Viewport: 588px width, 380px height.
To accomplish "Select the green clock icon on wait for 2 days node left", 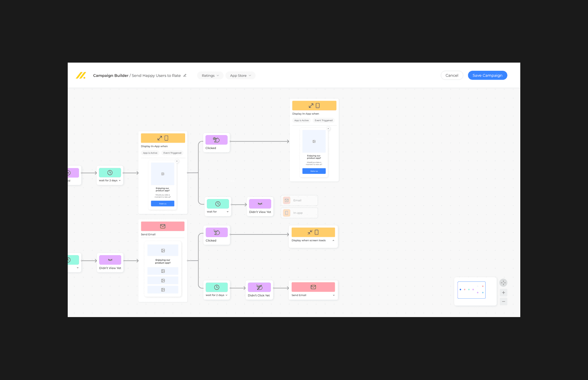I will pyautogui.click(x=110, y=172).
